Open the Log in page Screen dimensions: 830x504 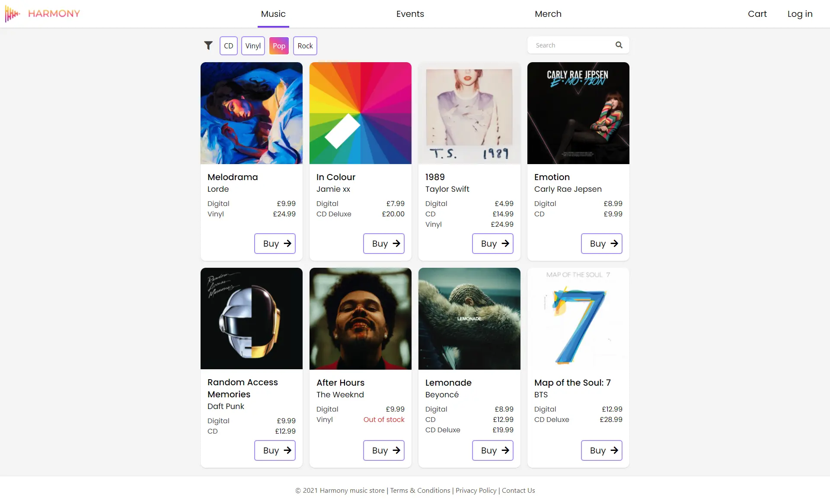pyautogui.click(x=800, y=13)
